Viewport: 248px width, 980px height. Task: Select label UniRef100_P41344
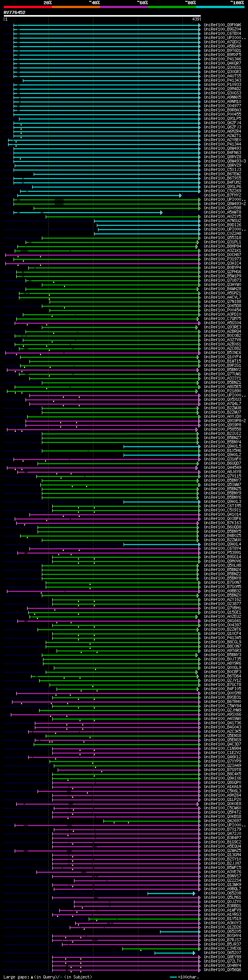tap(222, 144)
